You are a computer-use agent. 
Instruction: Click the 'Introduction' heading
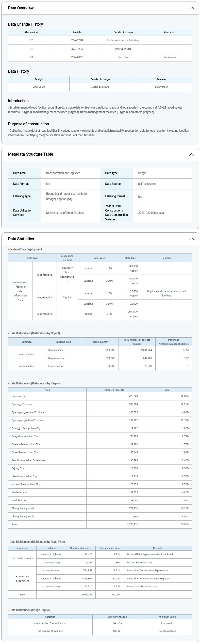pos(18,101)
